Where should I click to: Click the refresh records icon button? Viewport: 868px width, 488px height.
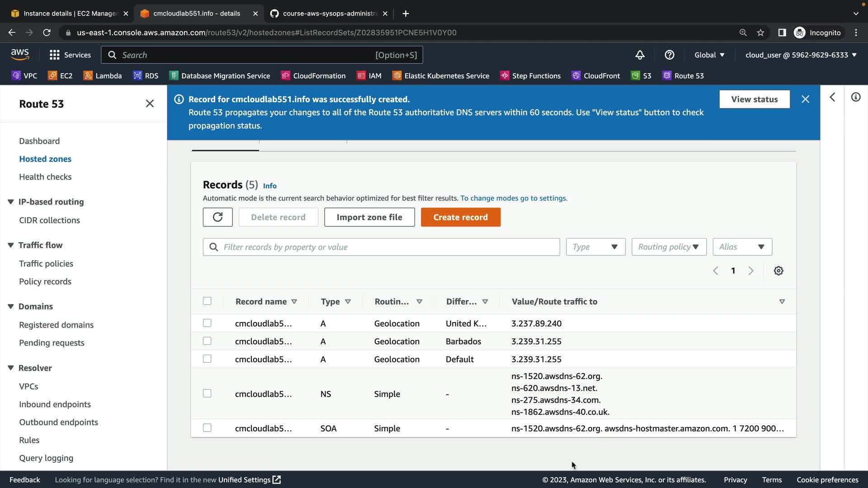(x=217, y=217)
